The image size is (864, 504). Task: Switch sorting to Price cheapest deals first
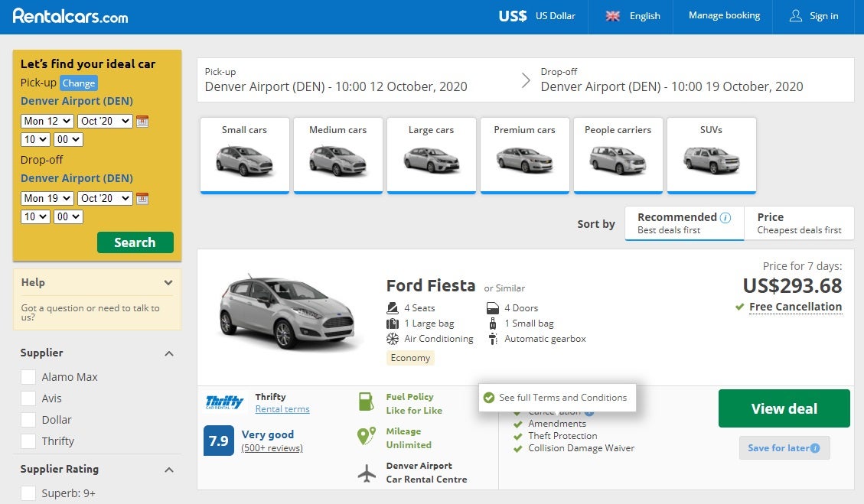(799, 223)
